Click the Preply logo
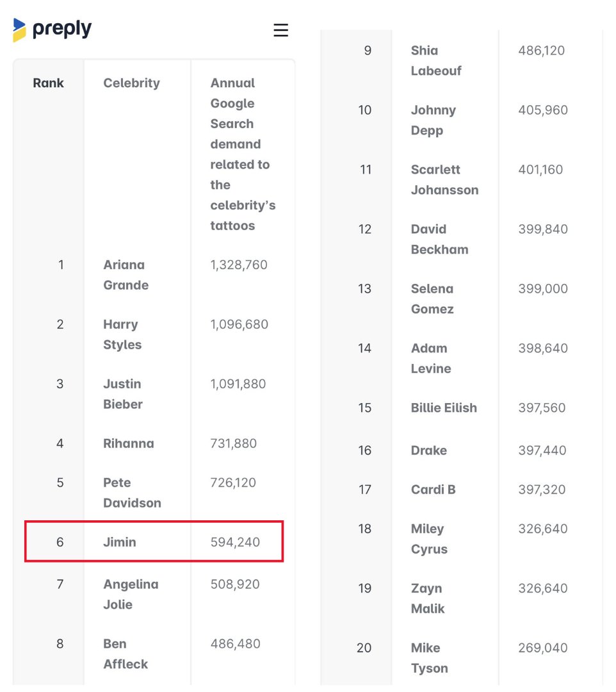This screenshot has width=616, height=692. coord(53,29)
